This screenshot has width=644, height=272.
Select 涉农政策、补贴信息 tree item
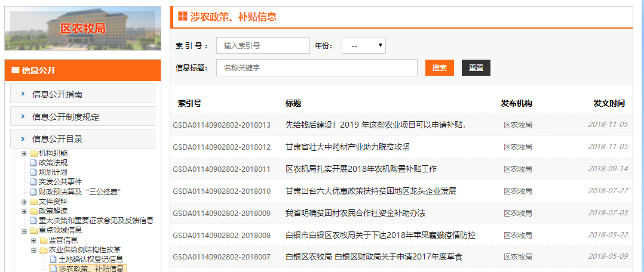click(x=91, y=268)
